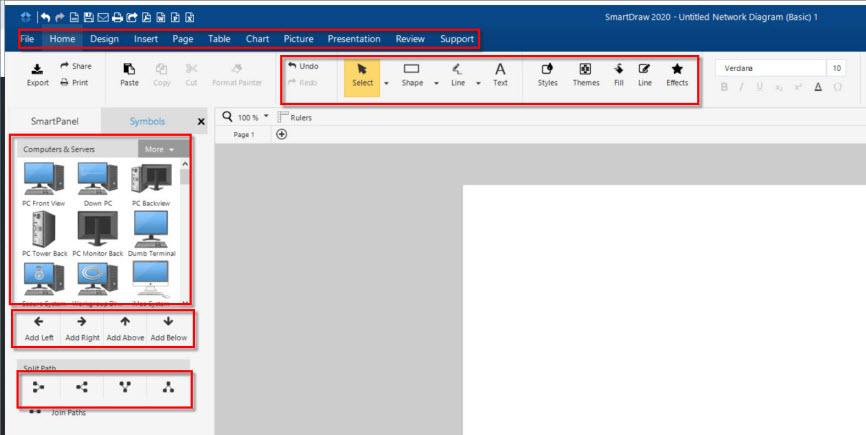Image resolution: width=866 pixels, height=435 pixels.
Task: Choose the Line drawing tool
Action: pos(458,76)
